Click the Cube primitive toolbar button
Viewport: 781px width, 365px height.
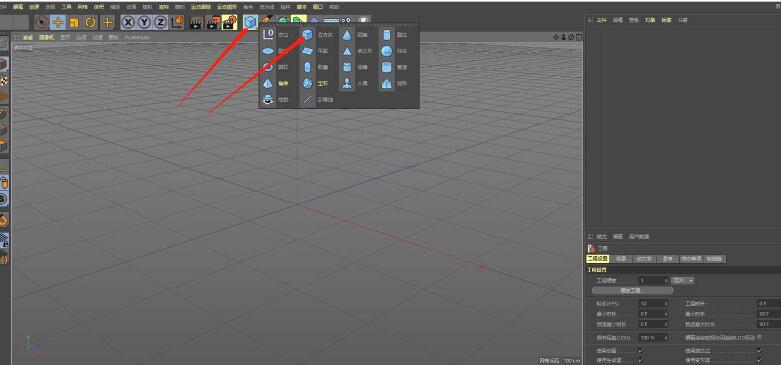click(x=250, y=22)
